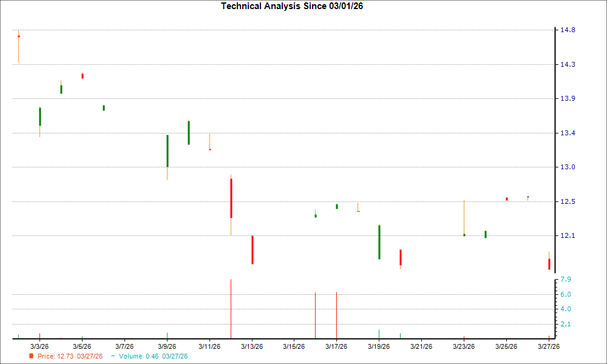
Task: Click the 7.9 volume axis label
Action: click(x=566, y=279)
